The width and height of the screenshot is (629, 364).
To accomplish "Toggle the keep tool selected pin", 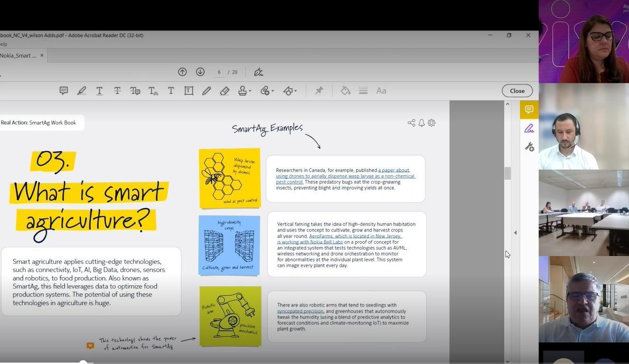I will (319, 91).
